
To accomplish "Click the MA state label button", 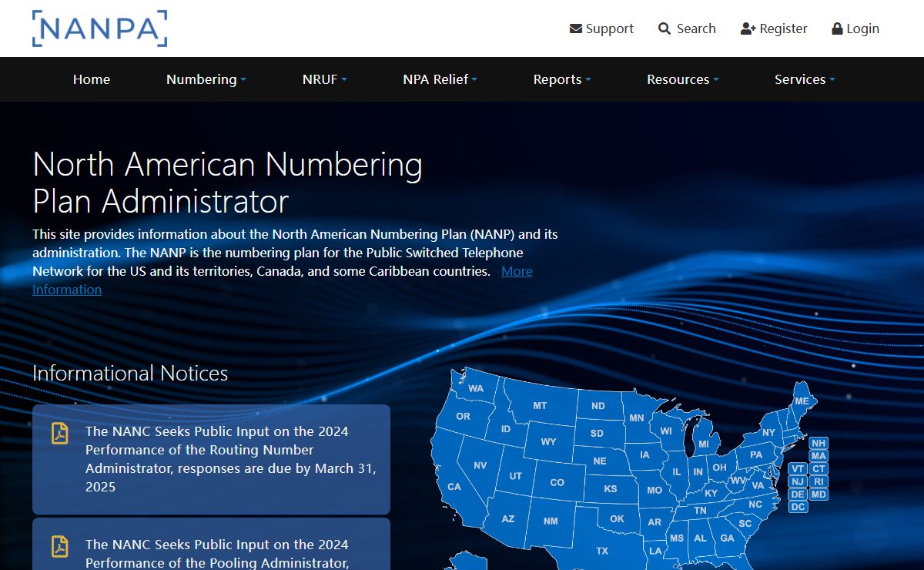I will click(819, 456).
